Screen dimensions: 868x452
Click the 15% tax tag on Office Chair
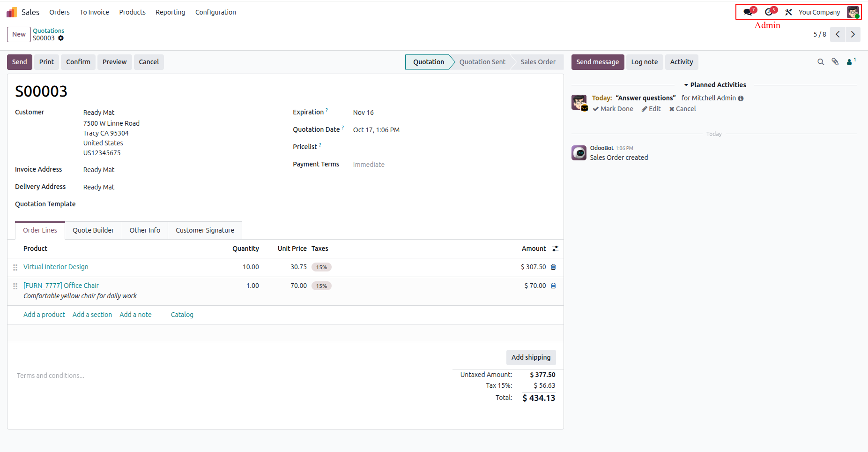(x=321, y=286)
